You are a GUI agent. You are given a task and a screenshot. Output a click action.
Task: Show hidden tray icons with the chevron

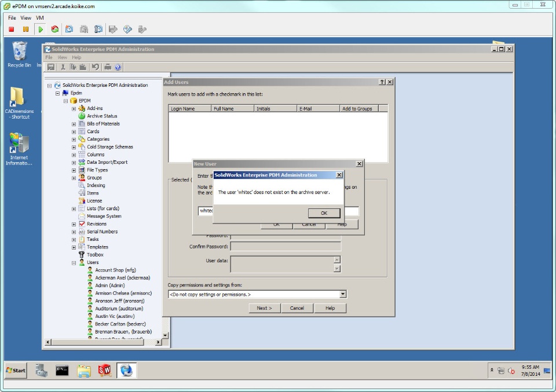[x=492, y=370]
